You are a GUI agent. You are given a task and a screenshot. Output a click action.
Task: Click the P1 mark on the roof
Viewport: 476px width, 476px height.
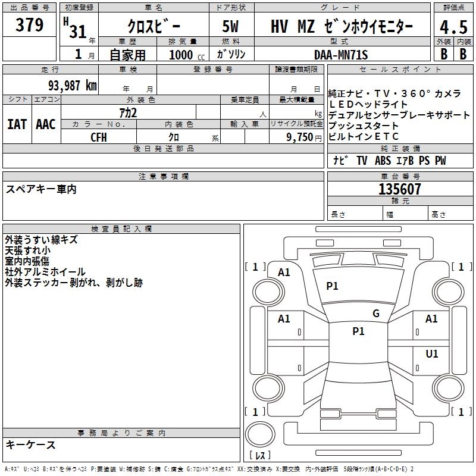358,331
